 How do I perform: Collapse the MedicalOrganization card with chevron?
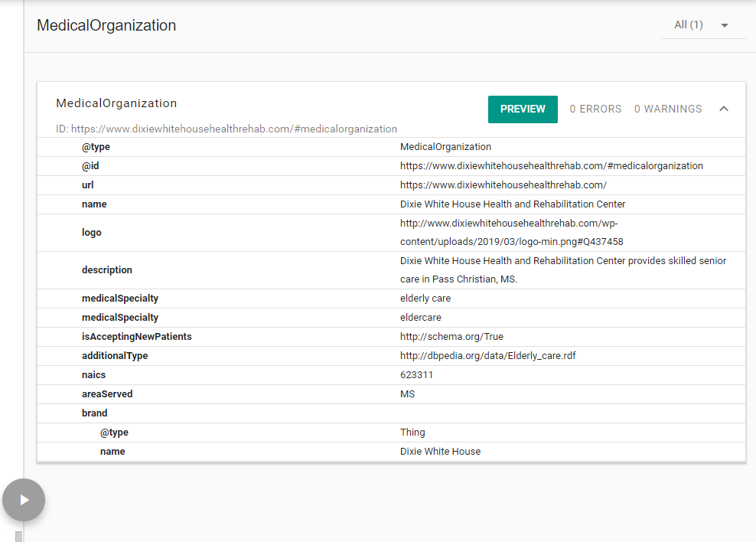724,109
